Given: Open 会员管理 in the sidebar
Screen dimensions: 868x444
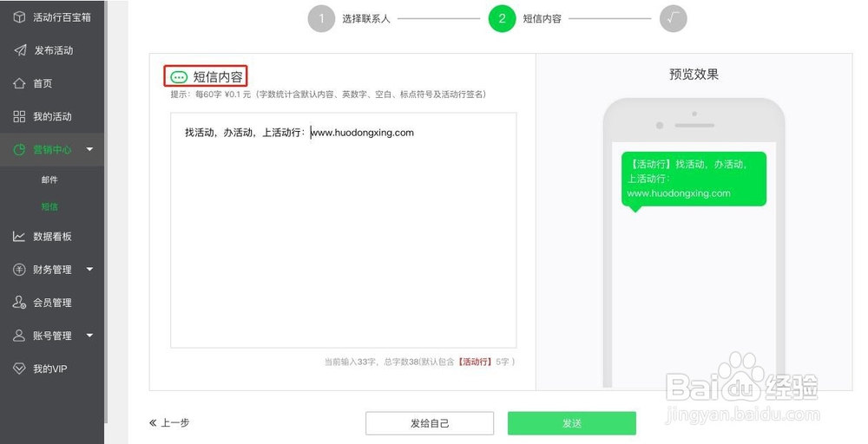Looking at the screenshot, I should [x=52, y=303].
